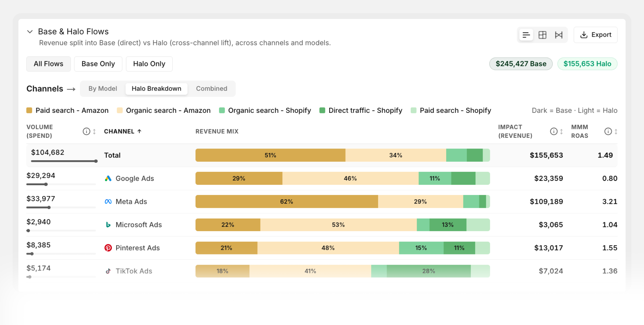Sort by Volume (Spend) arrows icon
Screen dimensions: 644x325
(94, 131)
